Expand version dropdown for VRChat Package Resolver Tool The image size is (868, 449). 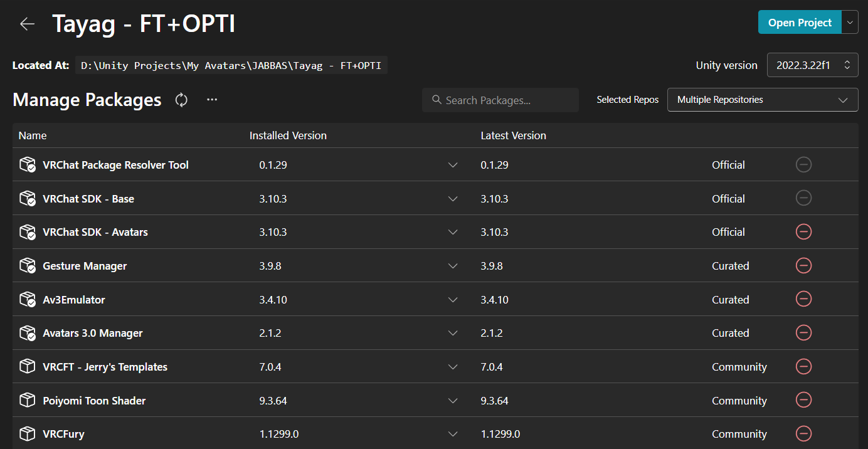[453, 165]
